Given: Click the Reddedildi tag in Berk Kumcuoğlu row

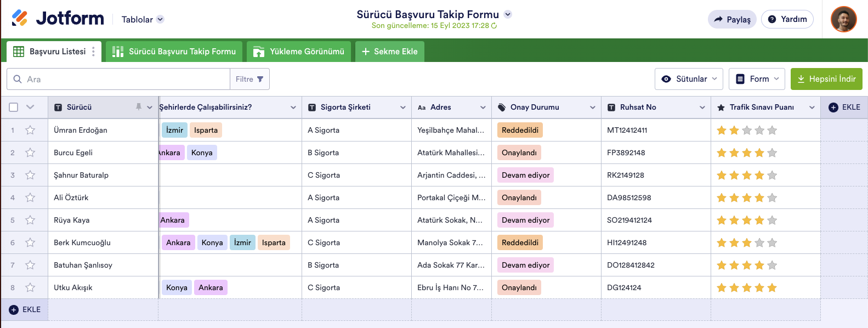Looking at the screenshot, I should [x=520, y=242].
